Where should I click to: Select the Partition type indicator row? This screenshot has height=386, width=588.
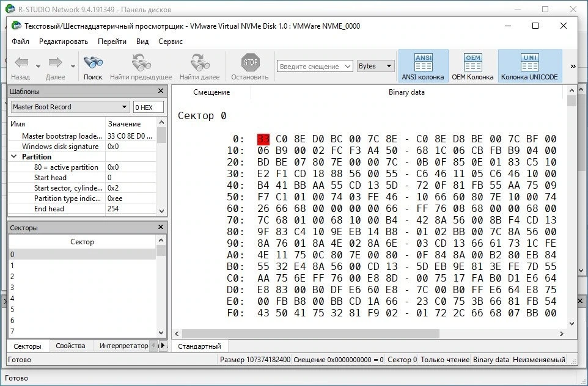[x=82, y=198]
